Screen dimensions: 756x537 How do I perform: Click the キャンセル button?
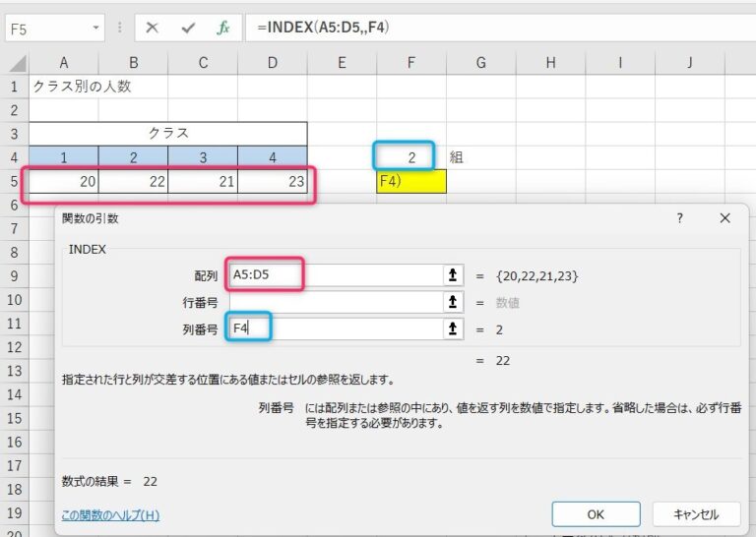pos(696,514)
